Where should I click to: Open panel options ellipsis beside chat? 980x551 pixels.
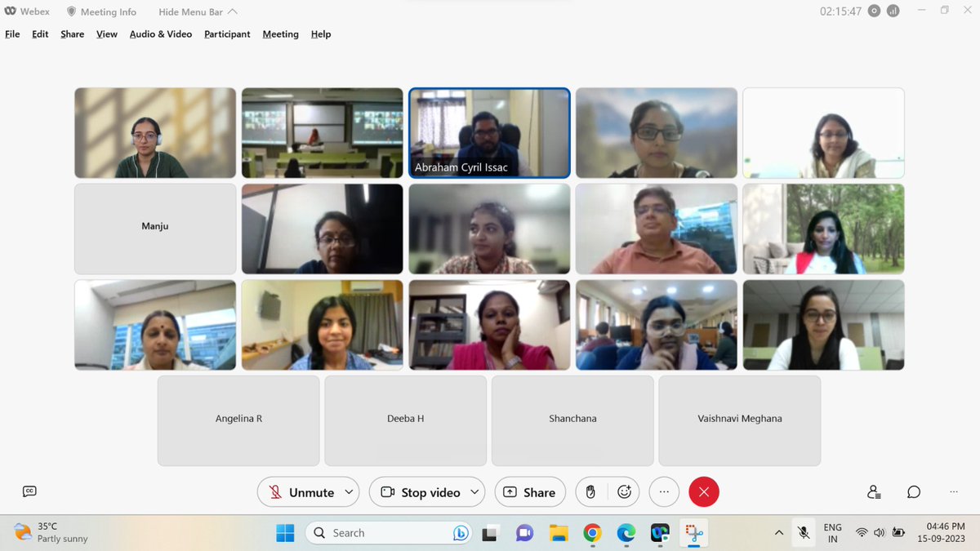click(x=954, y=492)
